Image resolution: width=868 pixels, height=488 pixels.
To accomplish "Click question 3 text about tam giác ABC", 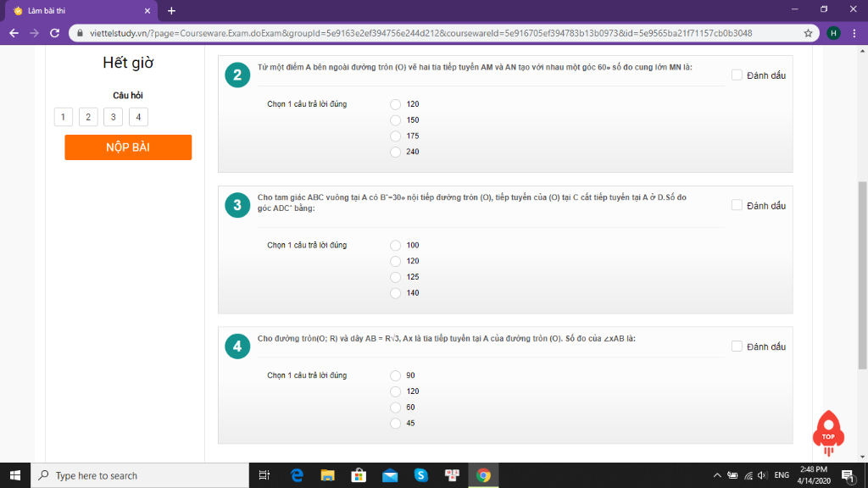I will [x=472, y=202].
